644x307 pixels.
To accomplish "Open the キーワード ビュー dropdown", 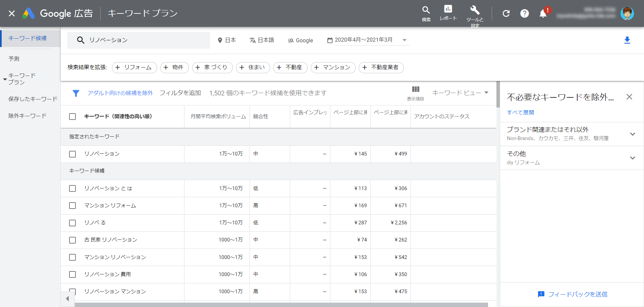I will pos(460,93).
